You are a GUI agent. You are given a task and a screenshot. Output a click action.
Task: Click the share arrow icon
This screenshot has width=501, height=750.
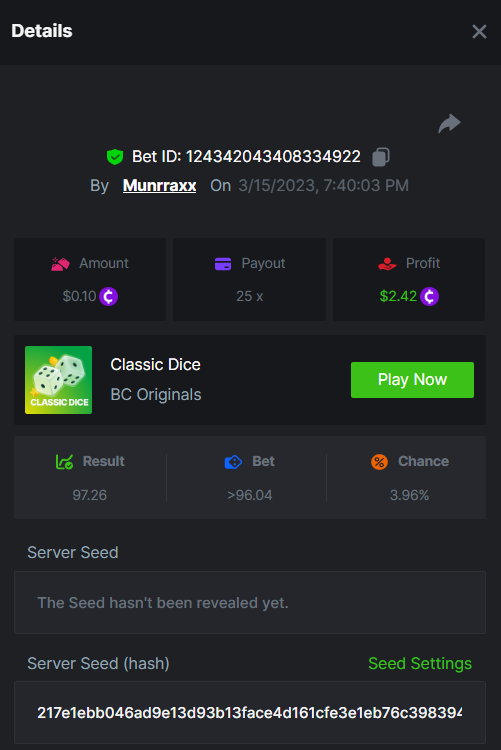tap(449, 123)
